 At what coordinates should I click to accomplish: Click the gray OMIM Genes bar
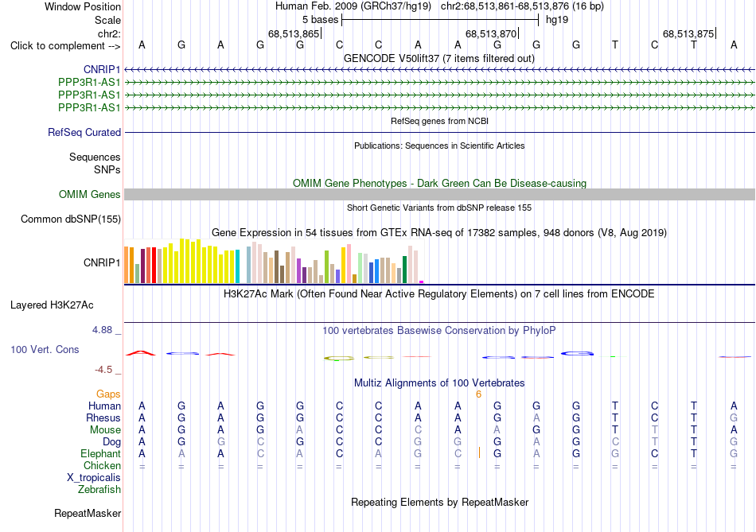pyautogui.click(x=439, y=194)
